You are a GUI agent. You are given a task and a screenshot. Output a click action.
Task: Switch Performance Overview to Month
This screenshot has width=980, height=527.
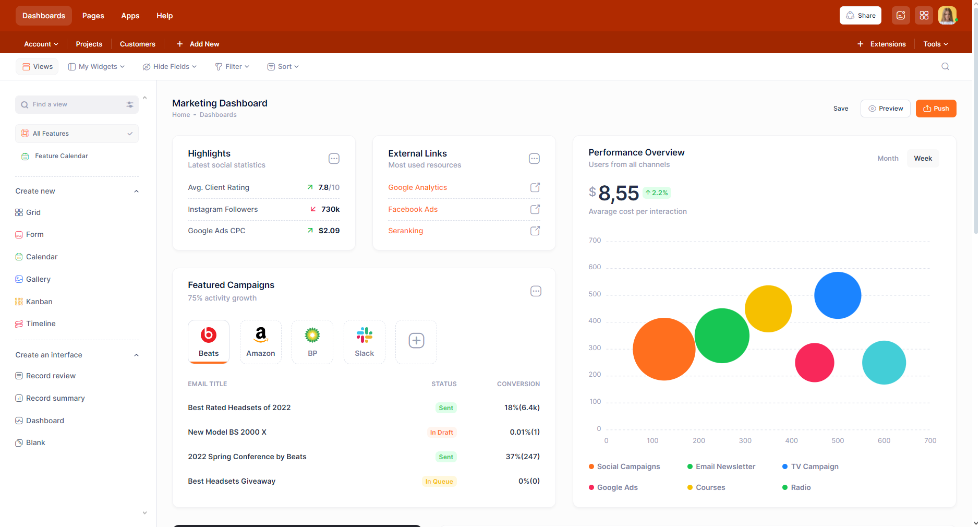pyautogui.click(x=888, y=159)
